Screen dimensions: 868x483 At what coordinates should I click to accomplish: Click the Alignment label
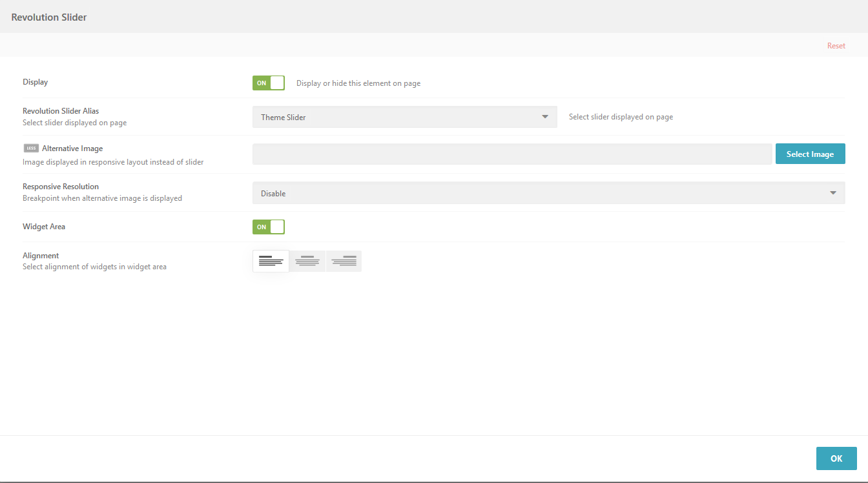click(41, 256)
